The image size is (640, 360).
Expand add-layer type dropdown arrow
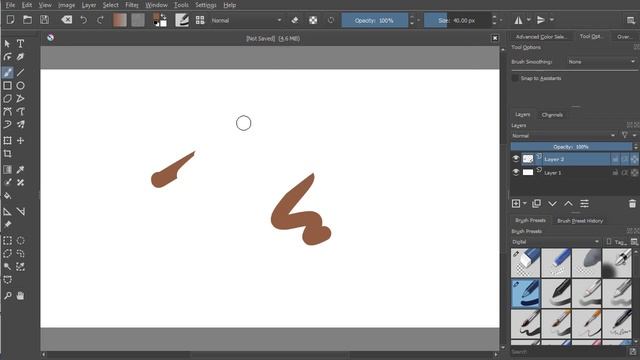525,203
